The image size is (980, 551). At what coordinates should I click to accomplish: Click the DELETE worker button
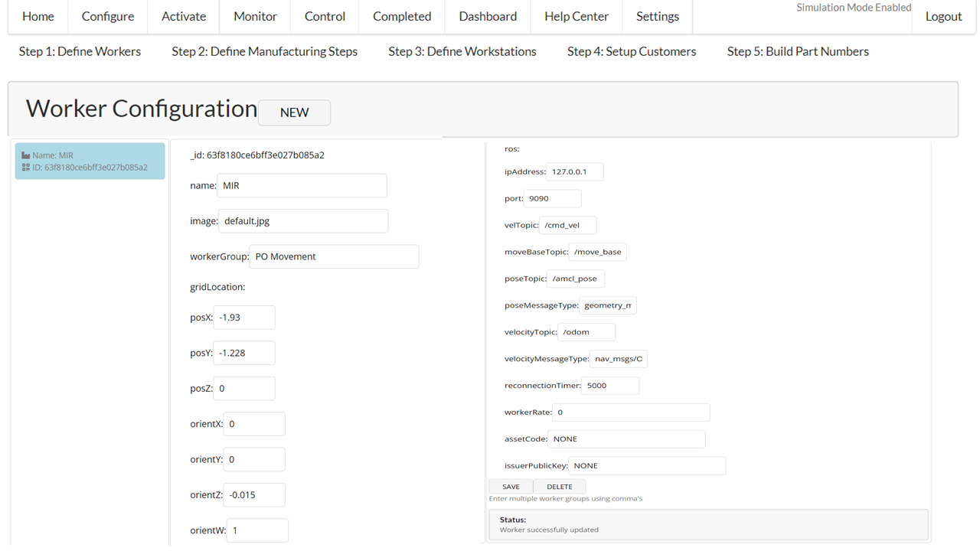pyautogui.click(x=559, y=487)
